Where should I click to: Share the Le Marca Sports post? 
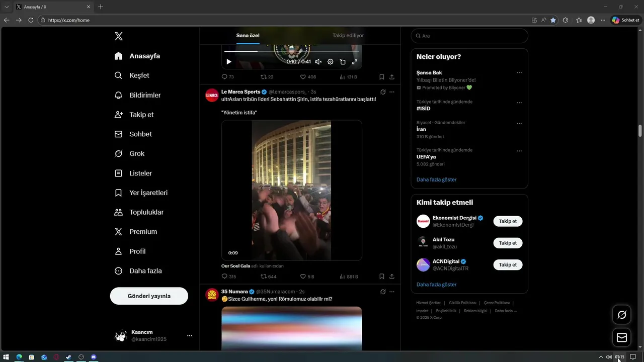coord(392,277)
